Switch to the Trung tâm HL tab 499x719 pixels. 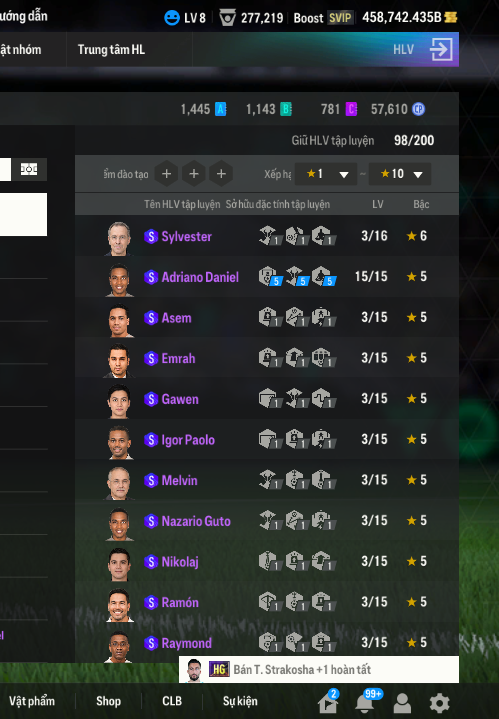111,50
